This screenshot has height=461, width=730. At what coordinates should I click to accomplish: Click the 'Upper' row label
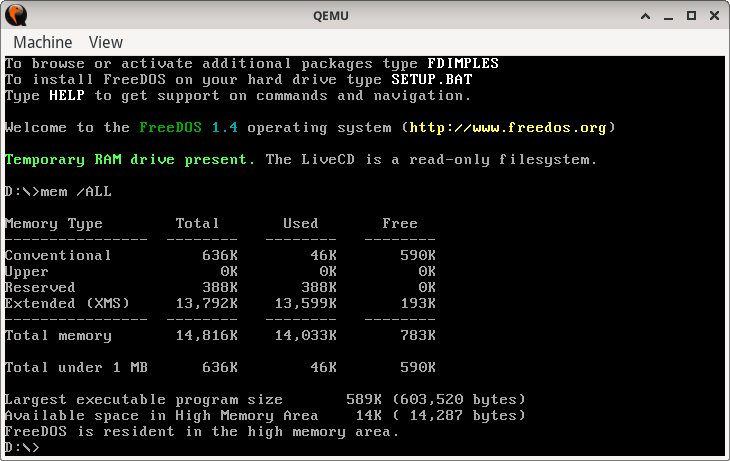tap(27, 272)
